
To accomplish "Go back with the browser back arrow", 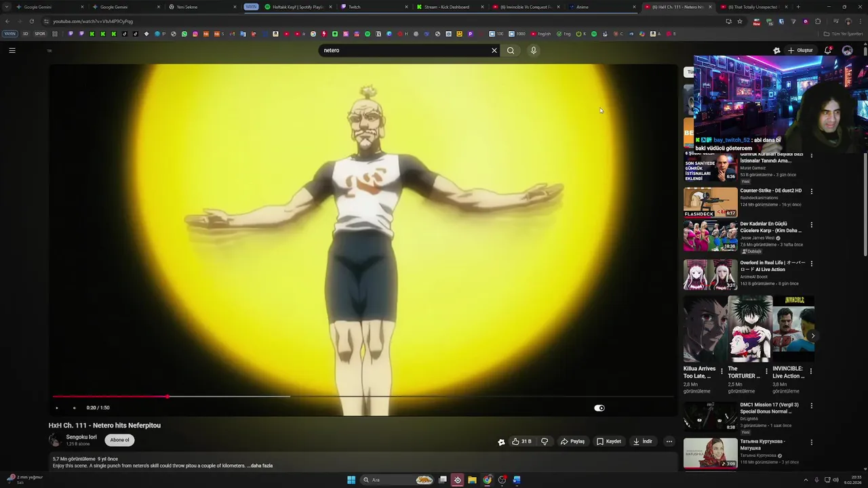I will [7, 21].
